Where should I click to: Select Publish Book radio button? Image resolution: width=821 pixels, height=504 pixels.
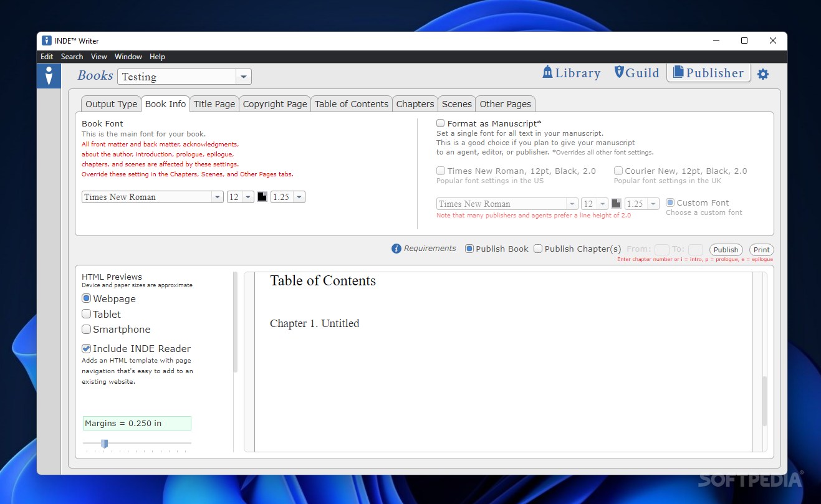(469, 249)
